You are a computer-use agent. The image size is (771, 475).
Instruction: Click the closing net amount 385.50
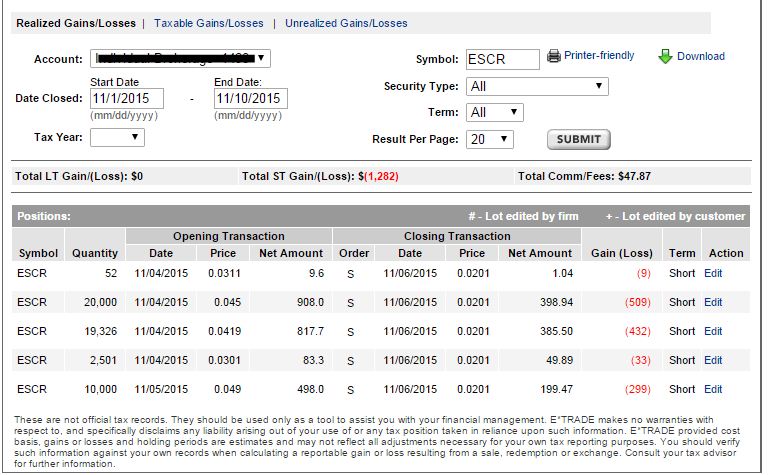(x=557, y=331)
